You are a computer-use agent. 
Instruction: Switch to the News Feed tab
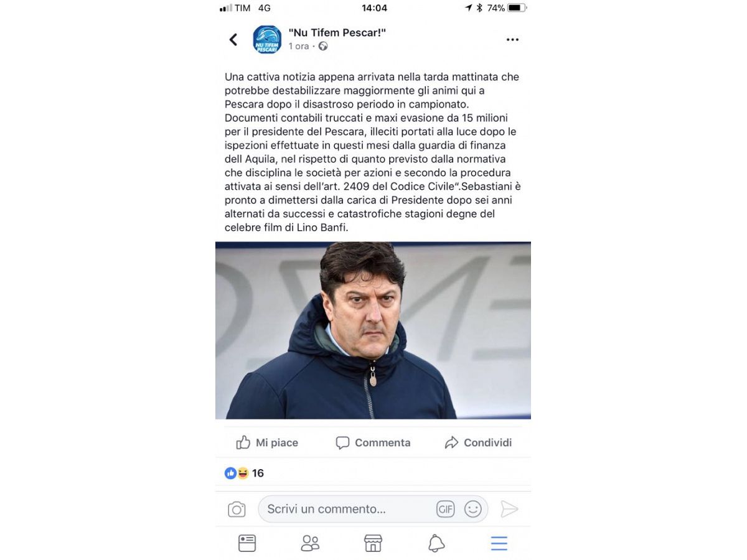pyautogui.click(x=247, y=543)
